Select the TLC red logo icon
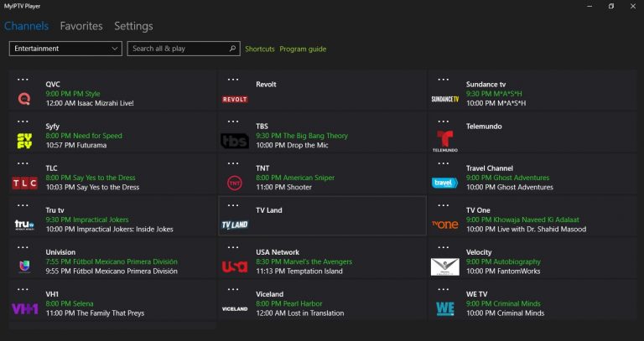The height and width of the screenshot is (341, 644). [x=24, y=183]
